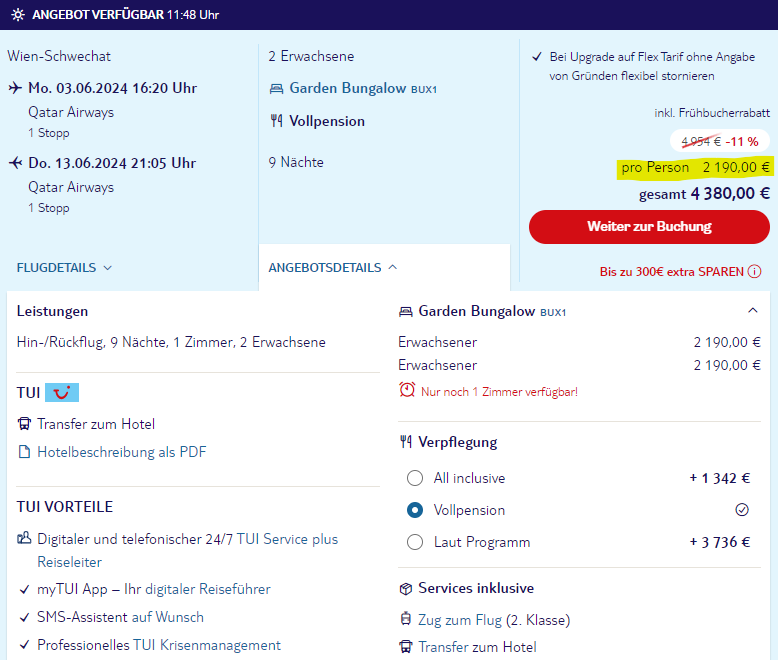The width and height of the screenshot is (778, 660).
Task: Click the Nur noch 1 Zimmer verfügbar warning
Action: click(499, 392)
